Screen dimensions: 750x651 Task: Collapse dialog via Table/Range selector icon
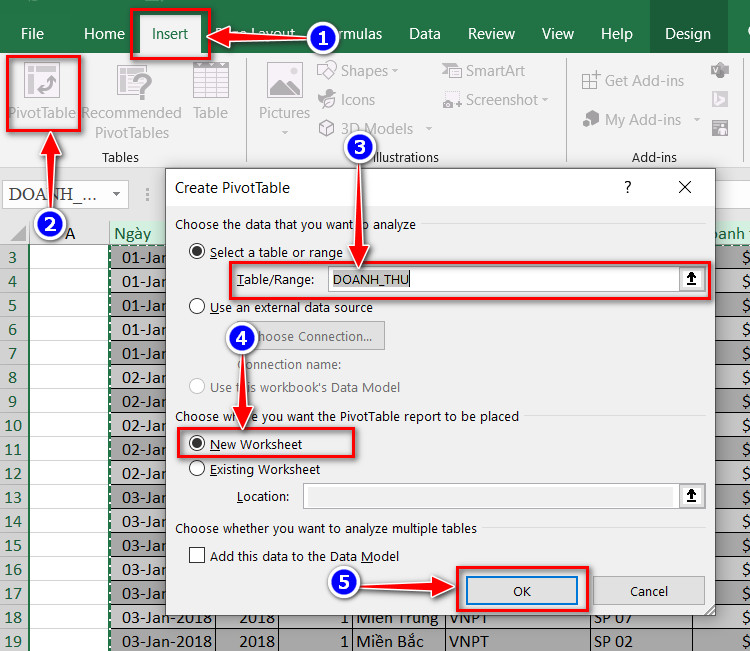tap(691, 279)
